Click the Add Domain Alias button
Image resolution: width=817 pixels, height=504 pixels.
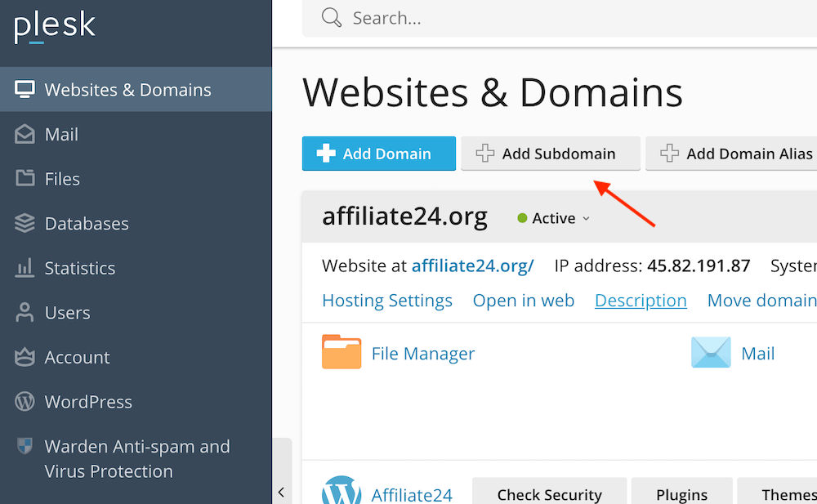pos(735,154)
